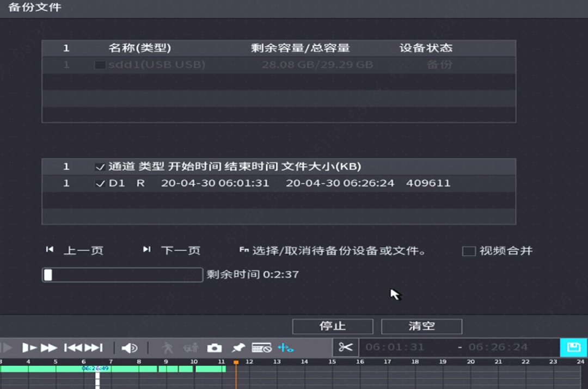Image resolution: width=588 pixels, height=389 pixels.
Task: Click the slow play button
Action: [29, 348]
